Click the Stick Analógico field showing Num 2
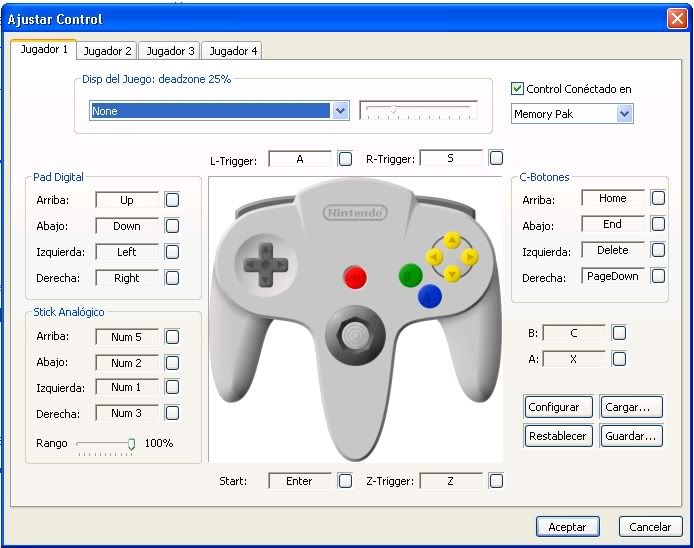 pos(127,363)
